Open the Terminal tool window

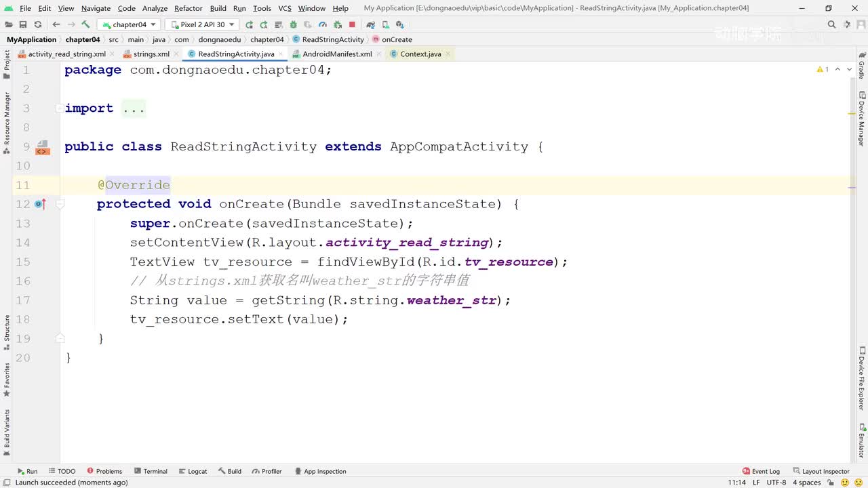(x=151, y=471)
